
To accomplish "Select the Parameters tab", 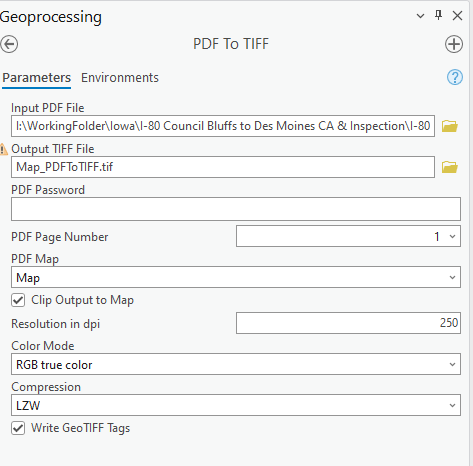I will (36, 78).
